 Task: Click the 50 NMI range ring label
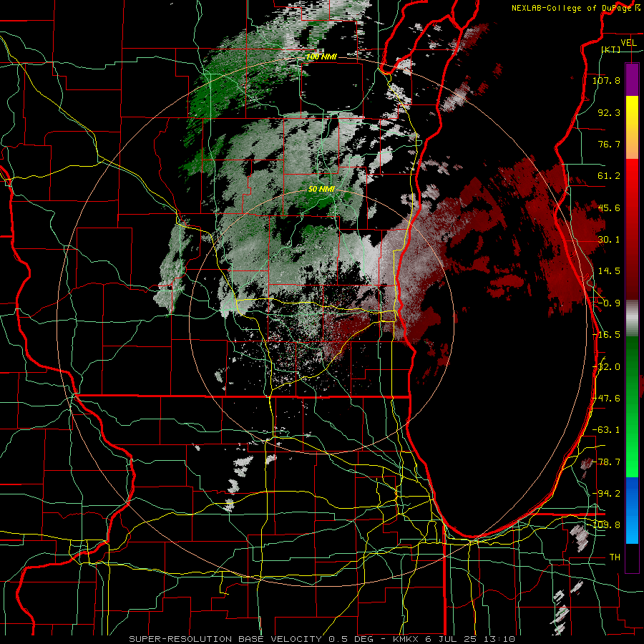tap(321, 190)
